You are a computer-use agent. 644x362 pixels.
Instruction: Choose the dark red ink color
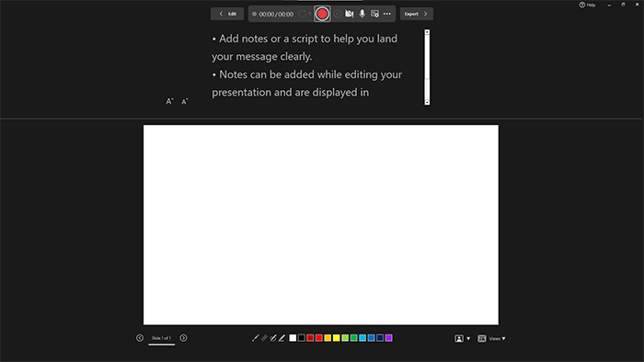(x=310, y=338)
